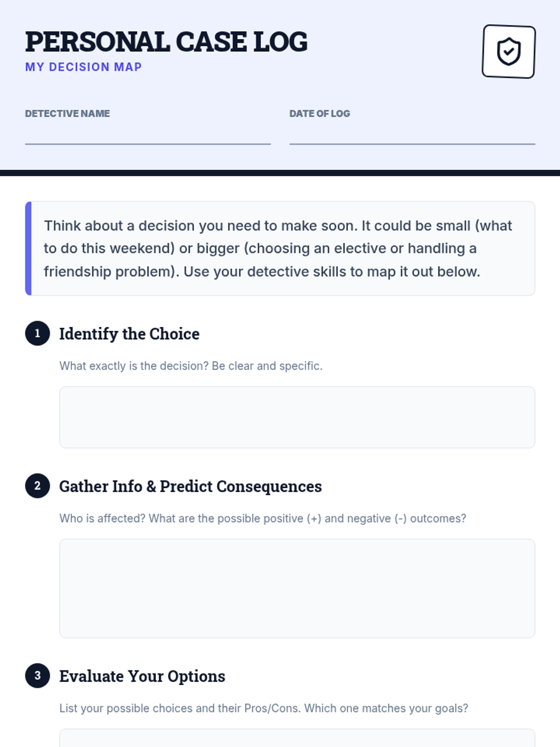Viewport: 560px width, 747px height.
Task: Click the MY DECISION MAP subtitle
Action: pyautogui.click(x=84, y=67)
